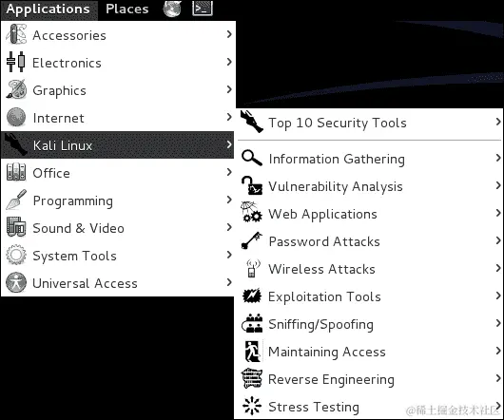
Task: Open Top 10 Security Tools submenu
Action: pyautogui.click(x=370, y=122)
